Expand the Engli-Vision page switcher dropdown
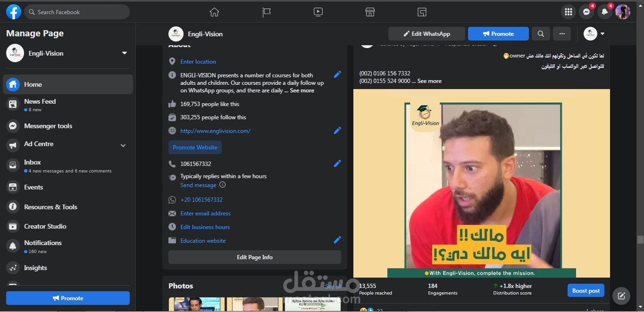 pyautogui.click(x=125, y=53)
